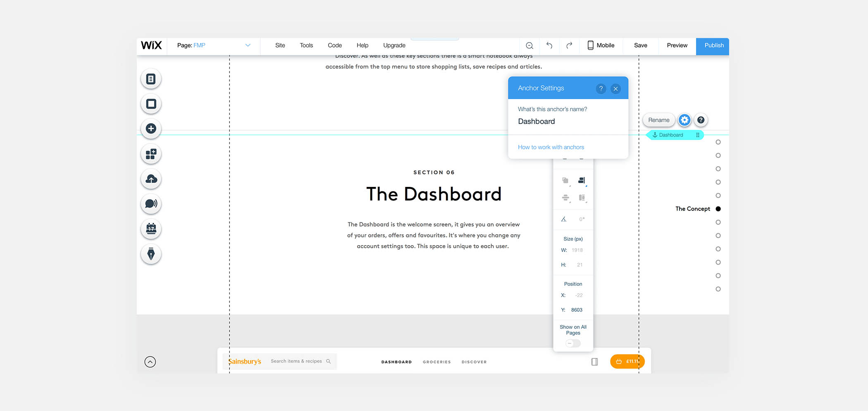Image resolution: width=868 pixels, height=411 pixels.
Task: Click the zoom out magnifier icon
Action: click(x=529, y=45)
